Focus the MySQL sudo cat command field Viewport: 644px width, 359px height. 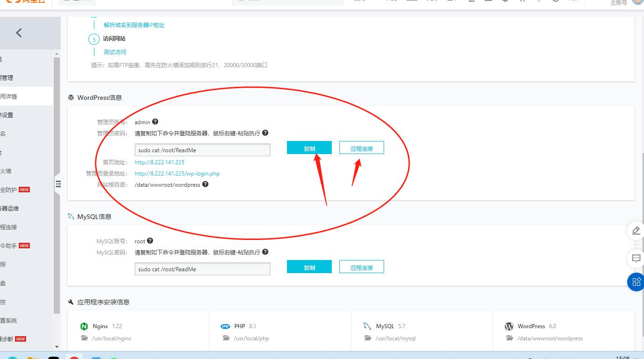[202, 269]
